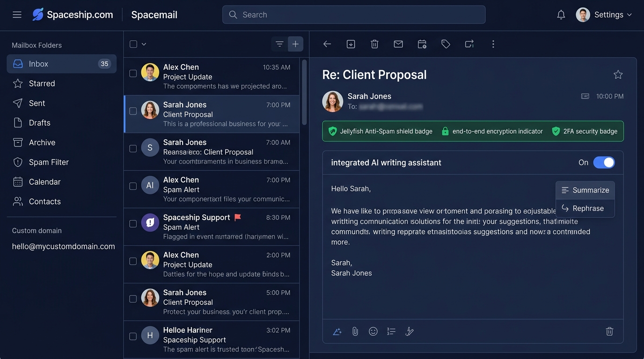This screenshot has height=359, width=644.
Task: Open the hamburger menu
Action: point(17,14)
